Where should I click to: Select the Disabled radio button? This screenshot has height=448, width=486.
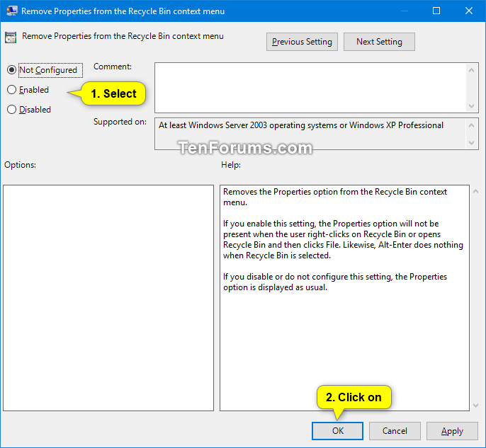(11, 110)
